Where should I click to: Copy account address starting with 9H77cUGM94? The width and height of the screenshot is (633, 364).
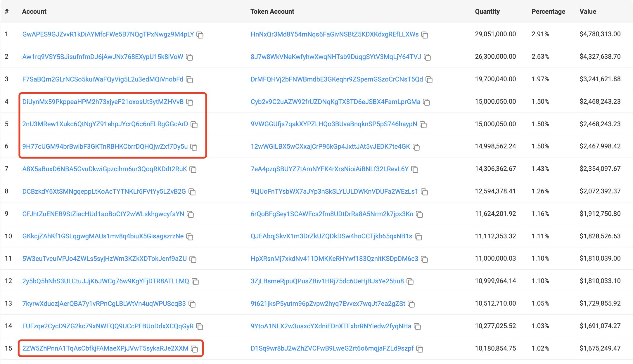[x=194, y=147]
